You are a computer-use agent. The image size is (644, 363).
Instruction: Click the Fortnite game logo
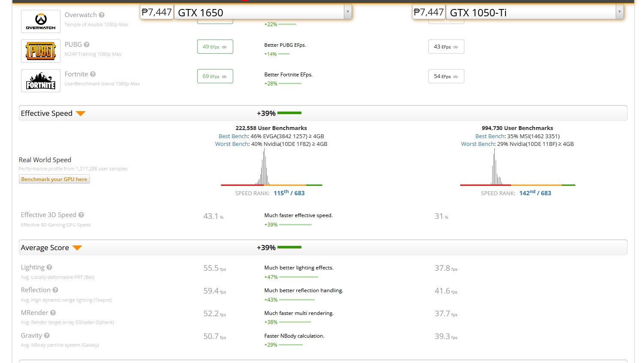coord(41,81)
